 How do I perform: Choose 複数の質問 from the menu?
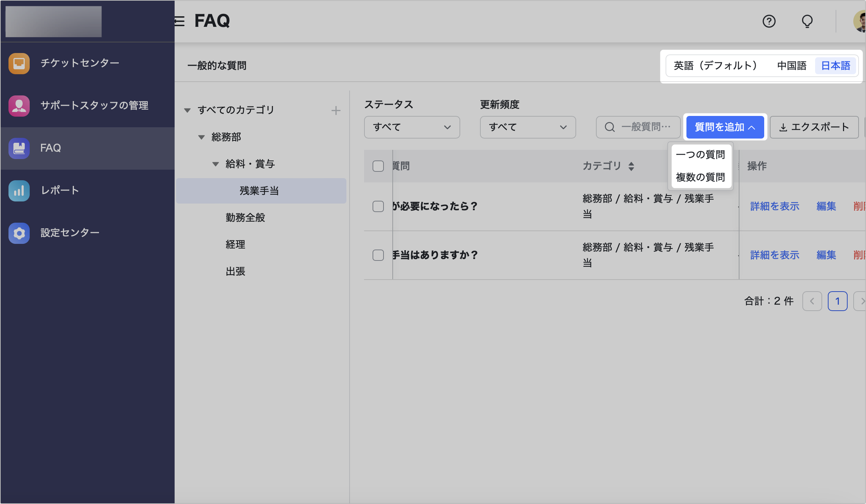tap(700, 177)
